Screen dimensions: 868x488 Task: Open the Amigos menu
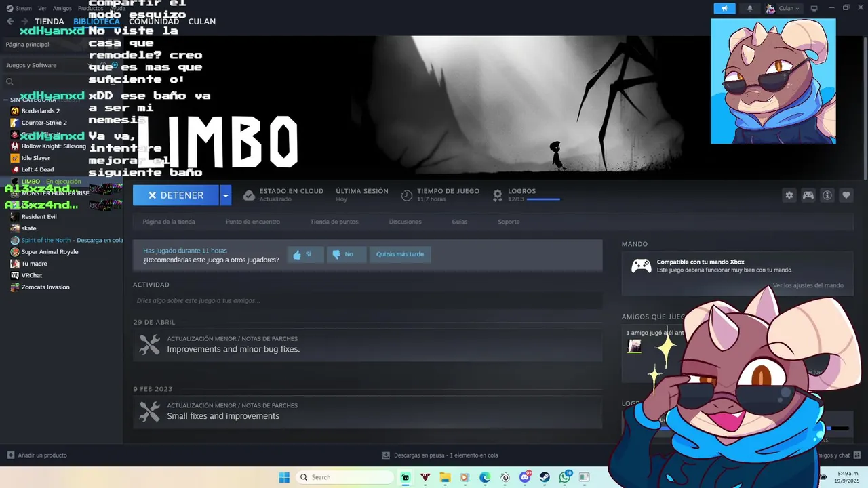[x=62, y=8]
